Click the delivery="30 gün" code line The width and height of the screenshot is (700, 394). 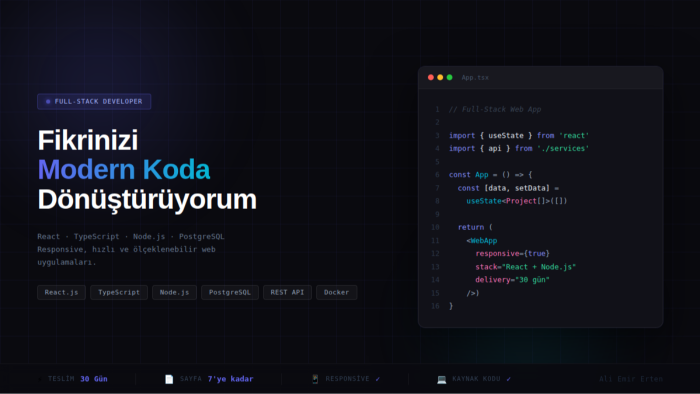[512, 280]
